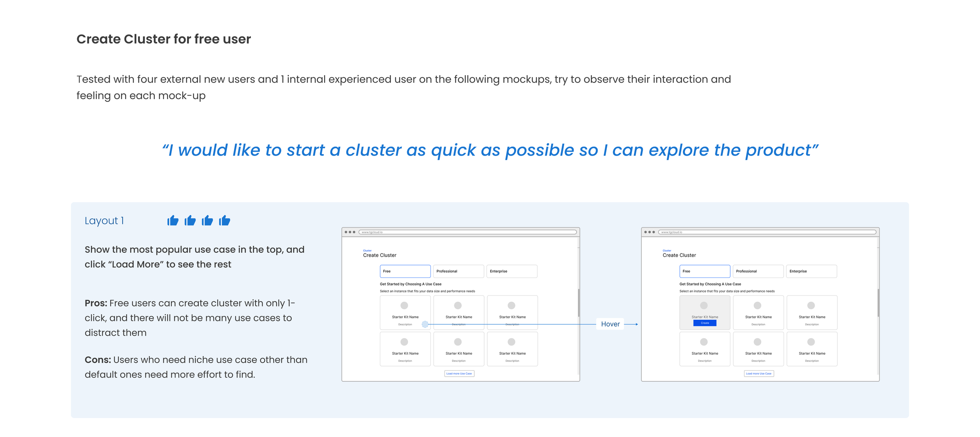The height and width of the screenshot is (437, 980).
Task: Switch to Professional tab in left mockup
Action: (x=458, y=271)
